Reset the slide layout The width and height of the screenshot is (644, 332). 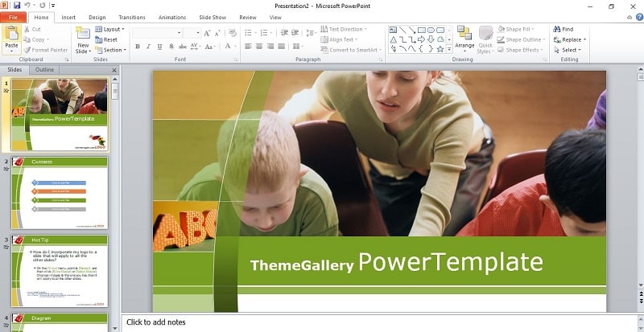pos(106,40)
